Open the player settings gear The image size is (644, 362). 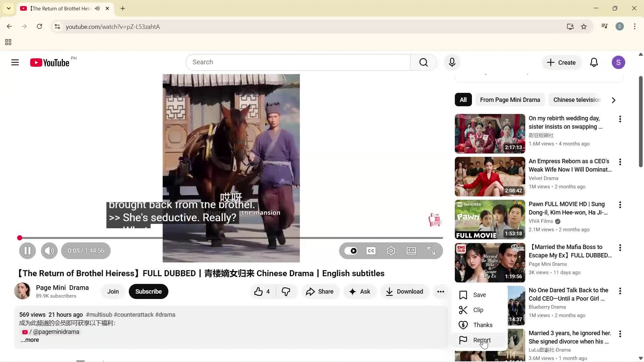tap(391, 250)
